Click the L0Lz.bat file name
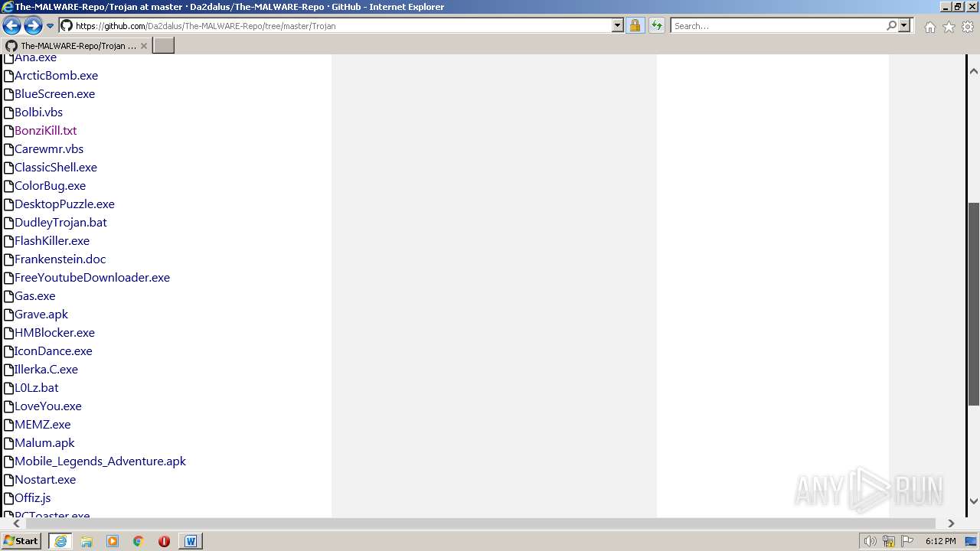Image resolution: width=980 pixels, height=551 pixels. click(36, 387)
